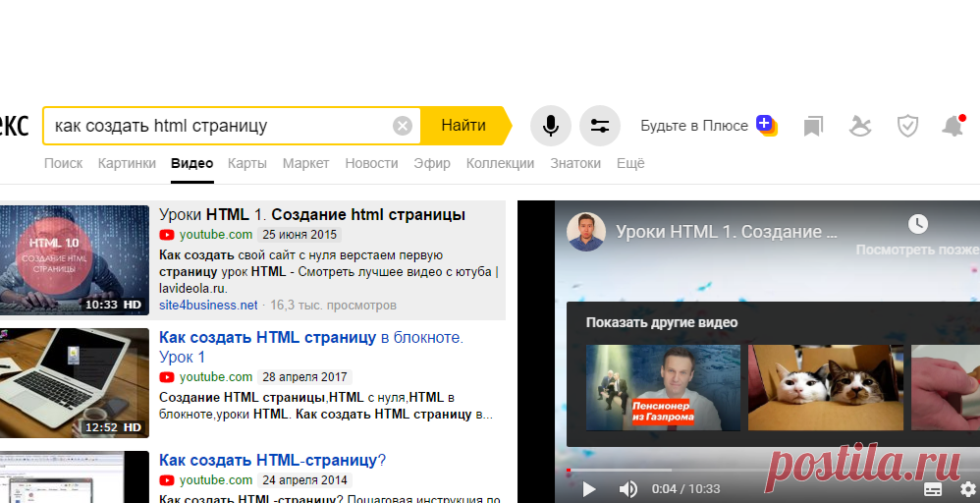Open Yandex Plus icon
The height and width of the screenshot is (503, 980).
767,125
